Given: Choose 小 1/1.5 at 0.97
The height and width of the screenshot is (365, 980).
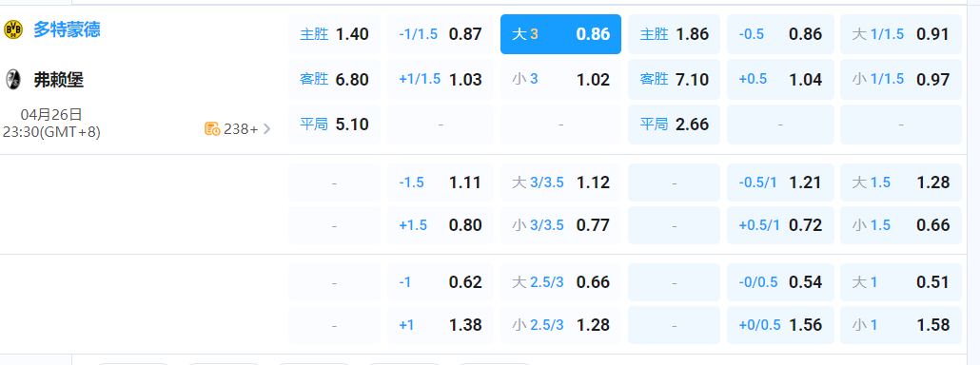Looking at the screenshot, I should (901, 79).
